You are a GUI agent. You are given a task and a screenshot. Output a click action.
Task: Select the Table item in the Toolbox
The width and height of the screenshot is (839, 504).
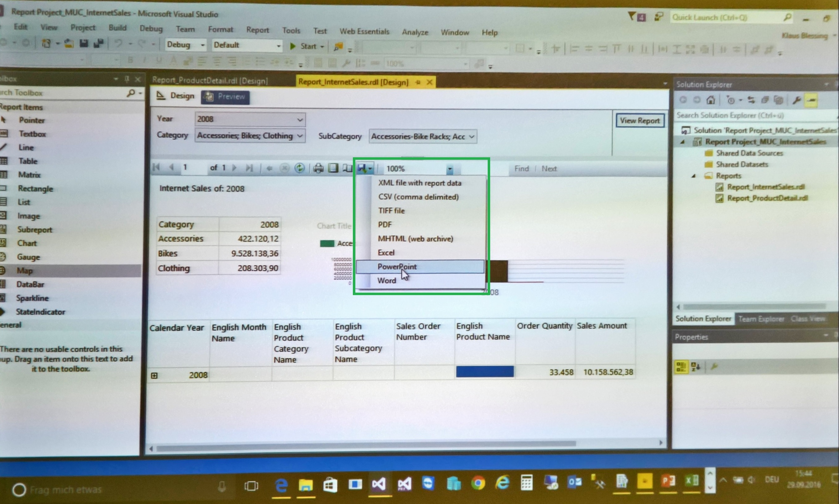[x=28, y=161]
